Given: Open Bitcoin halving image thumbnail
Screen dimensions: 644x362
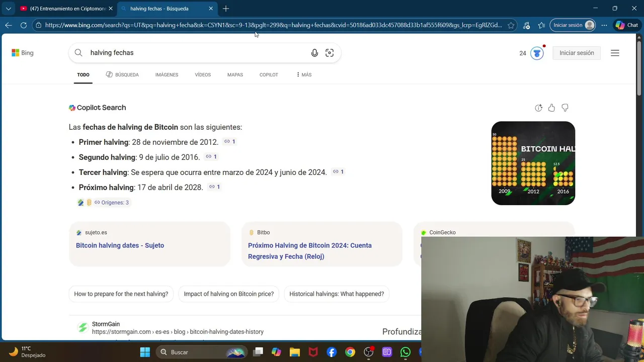Looking at the screenshot, I should (533, 163).
